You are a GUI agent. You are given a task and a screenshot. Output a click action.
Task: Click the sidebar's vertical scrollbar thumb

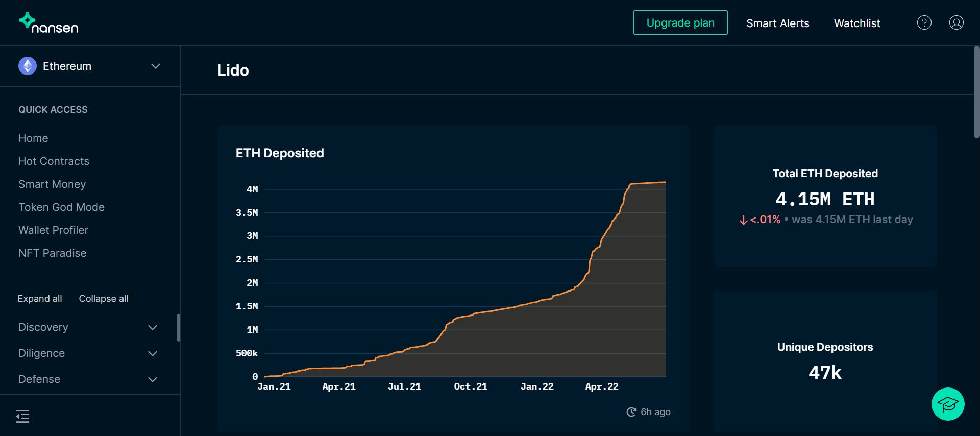tap(178, 327)
